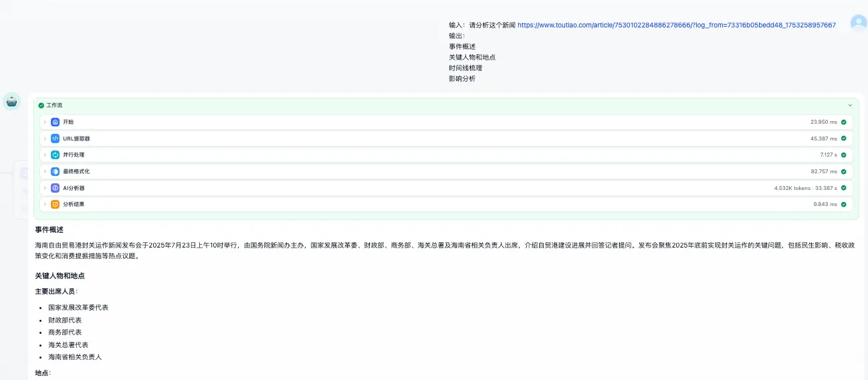Open the toutiao.com article link
Viewport: 868px width, 380px height.
click(x=677, y=25)
